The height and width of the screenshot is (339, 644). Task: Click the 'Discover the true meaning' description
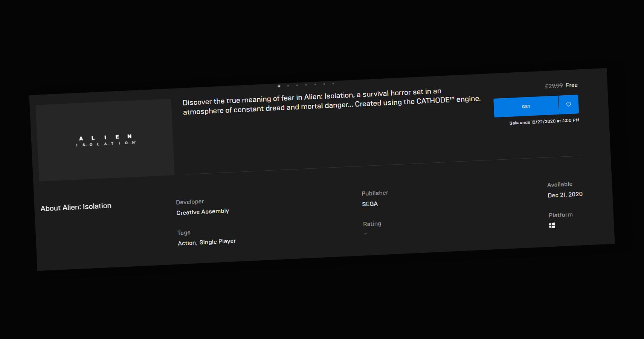coord(331,101)
